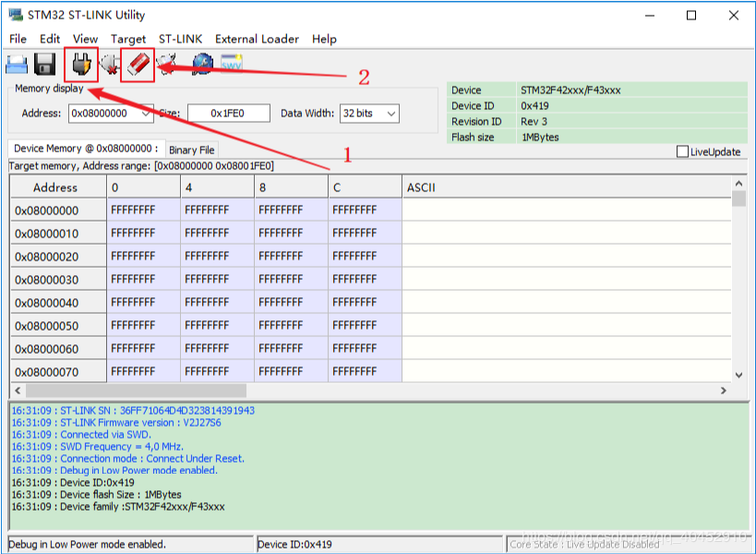The width and height of the screenshot is (756, 554).
Task: Click the Save file floppy icon
Action: pos(45,65)
